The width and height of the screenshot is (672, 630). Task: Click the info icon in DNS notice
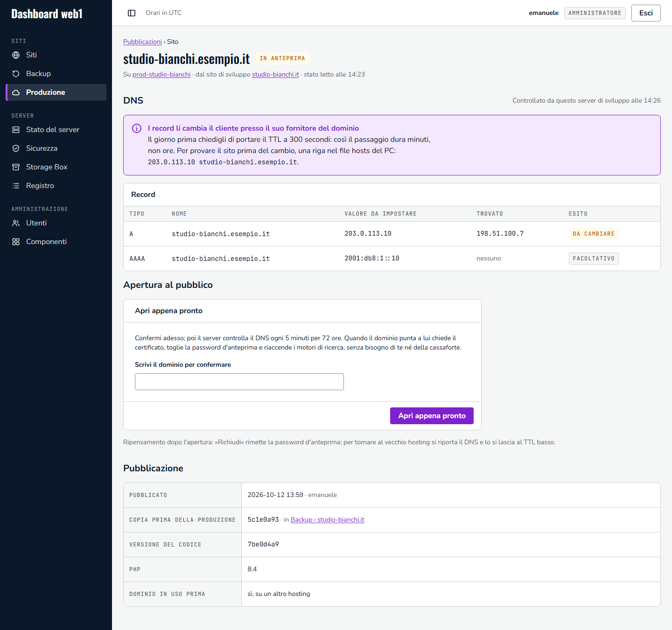137,128
